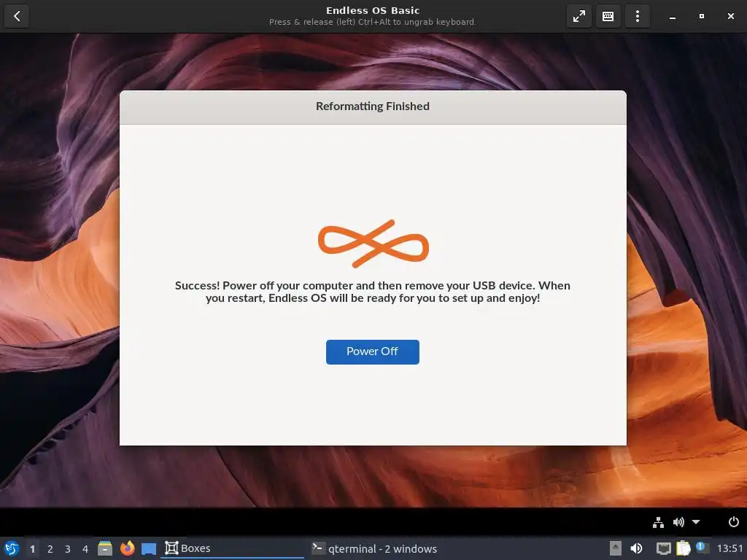Click the Endless OS Basic window title
This screenshot has height=560, width=747.
373,10
